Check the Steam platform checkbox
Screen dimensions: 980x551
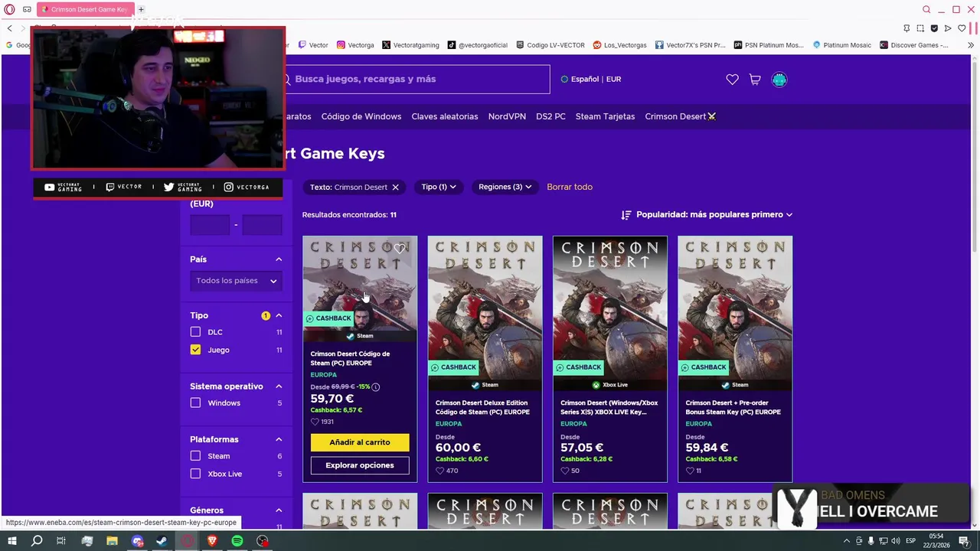[x=195, y=456]
